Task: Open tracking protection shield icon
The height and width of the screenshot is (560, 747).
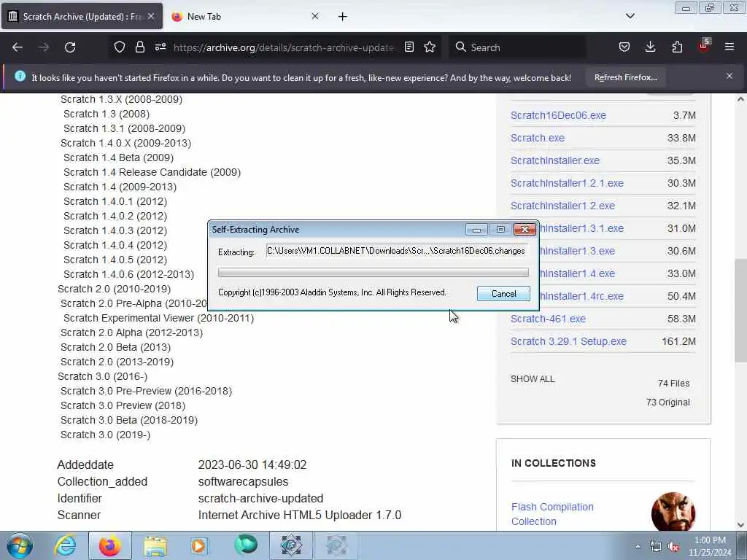Action: coord(120,47)
